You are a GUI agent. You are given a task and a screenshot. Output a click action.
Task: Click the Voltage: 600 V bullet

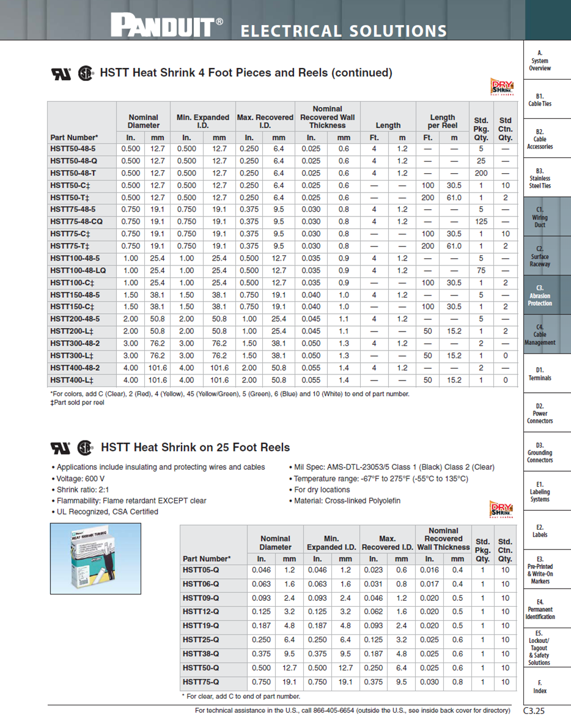point(78,478)
